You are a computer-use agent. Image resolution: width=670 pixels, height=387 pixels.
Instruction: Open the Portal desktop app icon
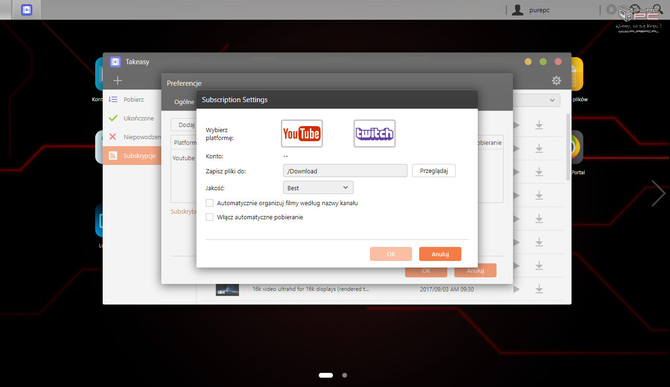(x=578, y=147)
